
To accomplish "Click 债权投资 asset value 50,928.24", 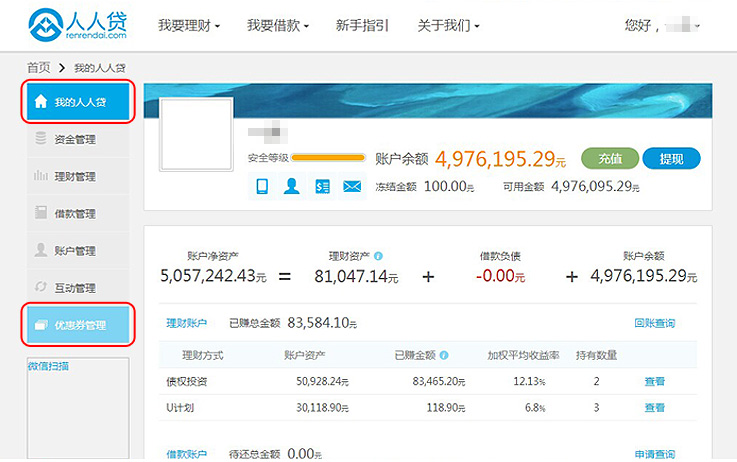I will tap(322, 381).
